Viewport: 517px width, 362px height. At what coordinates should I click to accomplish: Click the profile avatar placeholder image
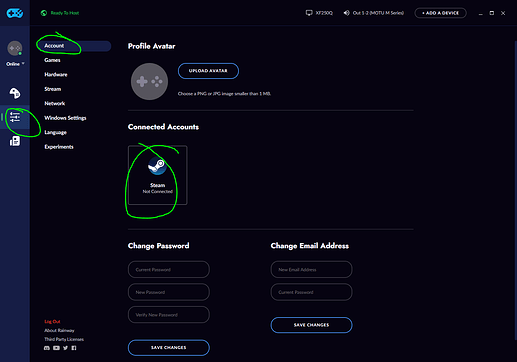[x=149, y=82]
